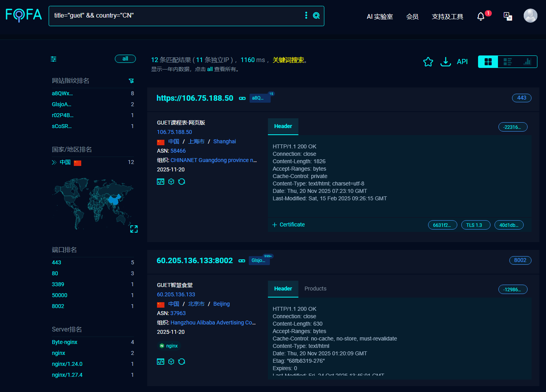Expand 中国 country ranking entry
The width and height of the screenshot is (546, 392).
(x=54, y=162)
